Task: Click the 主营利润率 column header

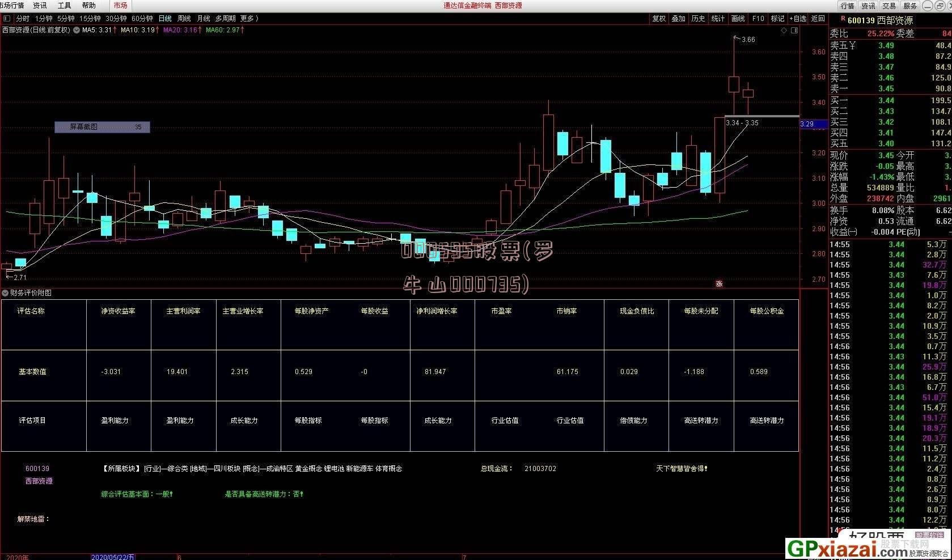Action: coord(183,311)
